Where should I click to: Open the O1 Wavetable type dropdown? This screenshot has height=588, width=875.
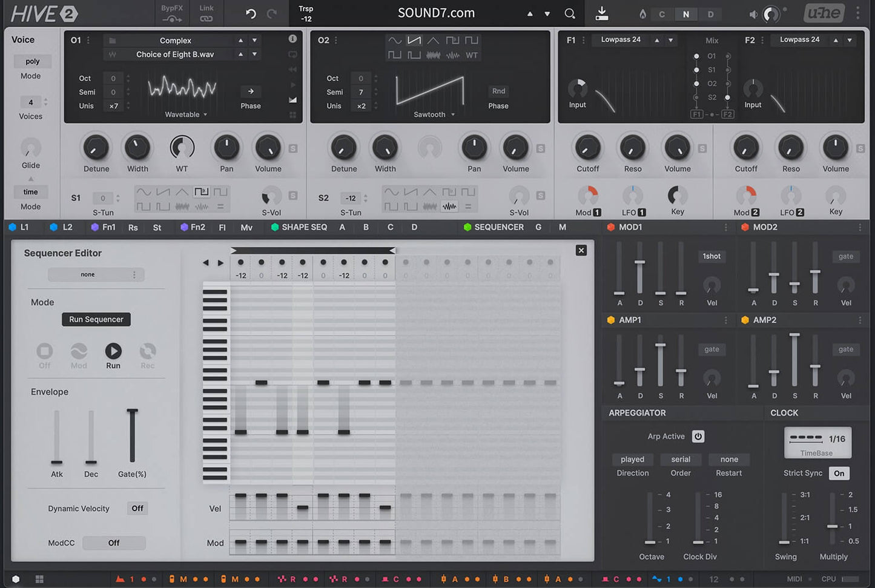point(186,114)
